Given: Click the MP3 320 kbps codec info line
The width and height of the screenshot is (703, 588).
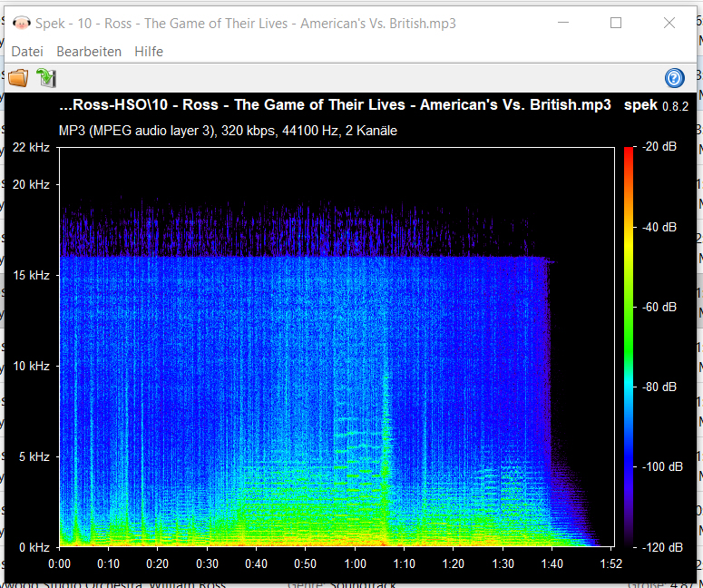Looking at the screenshot, I should click(x=228, y=131).
